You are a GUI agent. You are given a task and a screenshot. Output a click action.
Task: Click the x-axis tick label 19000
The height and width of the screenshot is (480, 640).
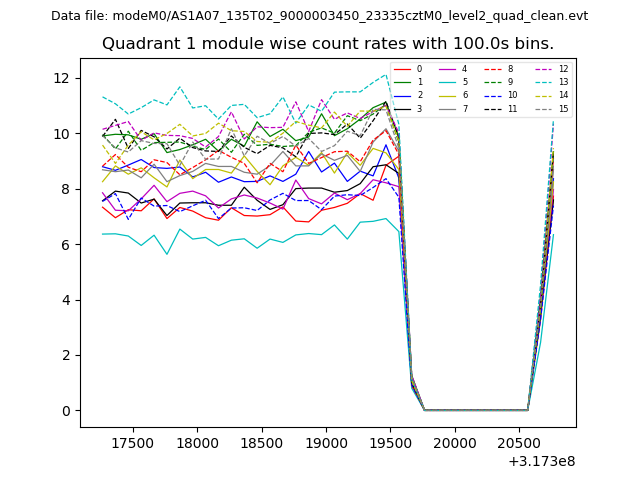click(326, 443)
